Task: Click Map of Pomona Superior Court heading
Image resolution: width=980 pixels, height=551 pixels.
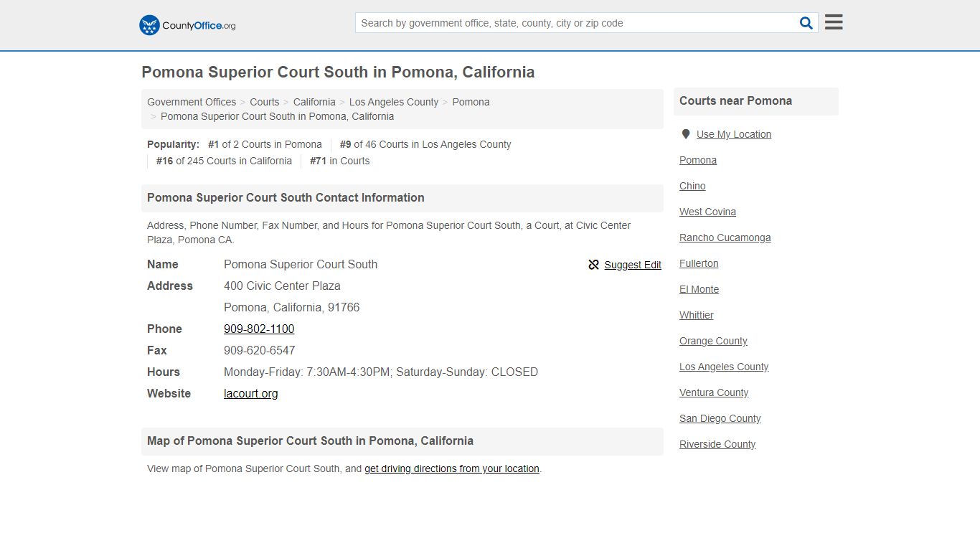Action: click(x=310, y=441)
